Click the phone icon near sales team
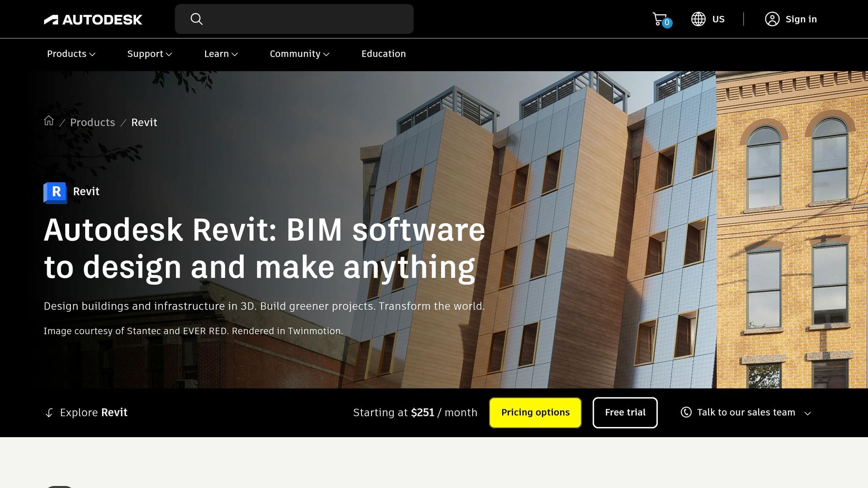868x488 pixels. pyautogui.click(x=686, y=412)
